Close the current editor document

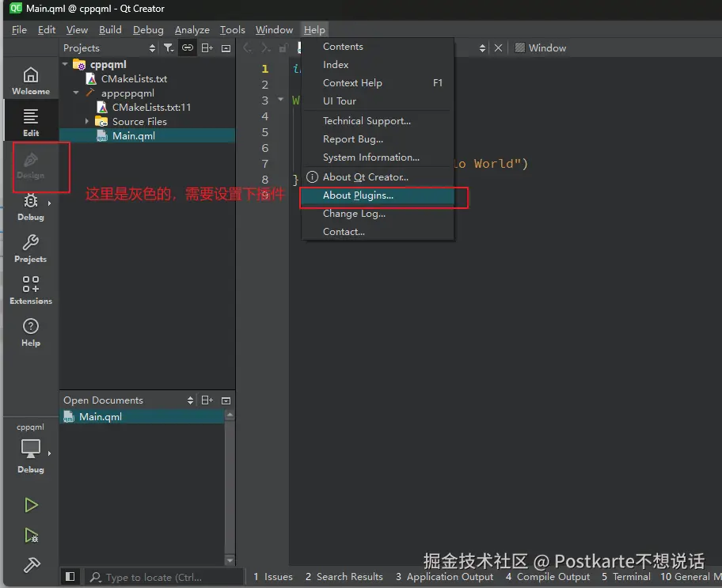[498, 48]
